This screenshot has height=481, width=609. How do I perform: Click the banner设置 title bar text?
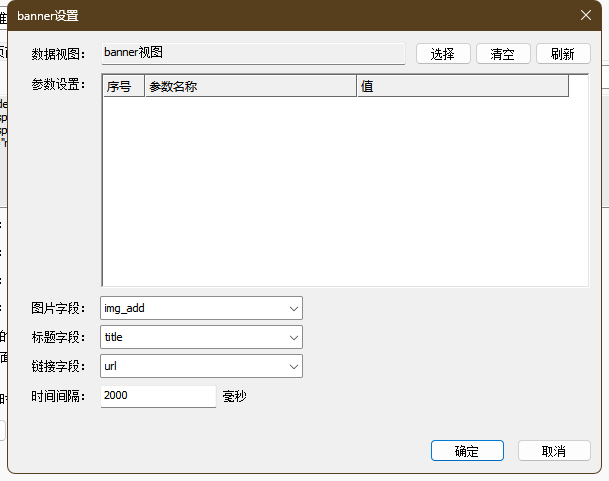(48, 15)
